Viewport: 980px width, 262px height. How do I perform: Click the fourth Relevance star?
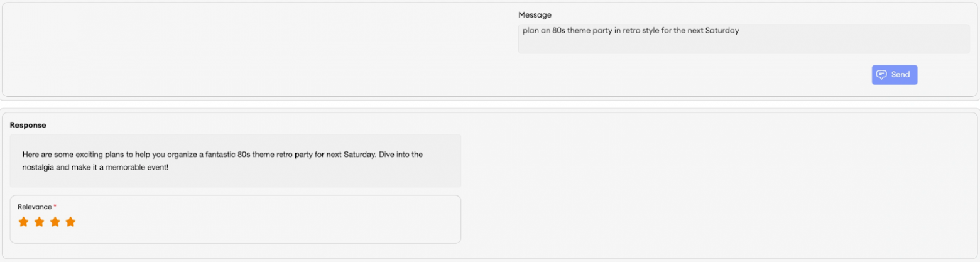[70, 222]
